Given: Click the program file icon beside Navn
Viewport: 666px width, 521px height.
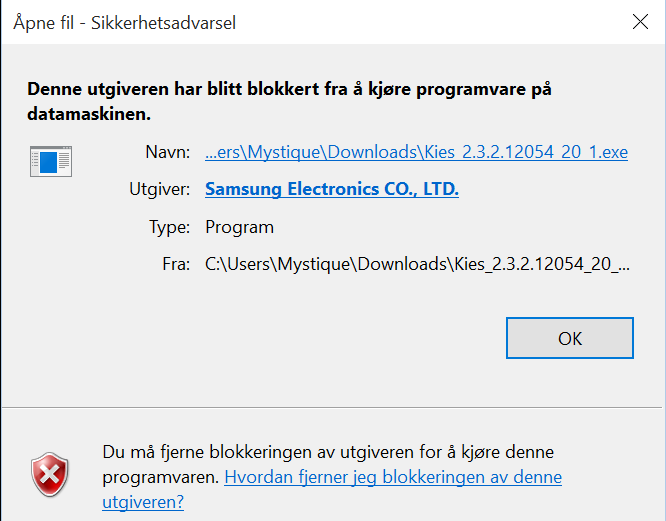Looking at the screenshot, I should pyautogui.click(x=51, y=161).
